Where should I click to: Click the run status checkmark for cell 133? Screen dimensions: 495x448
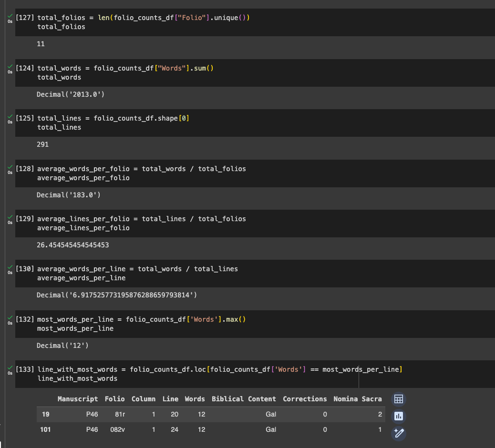point(10,369)
